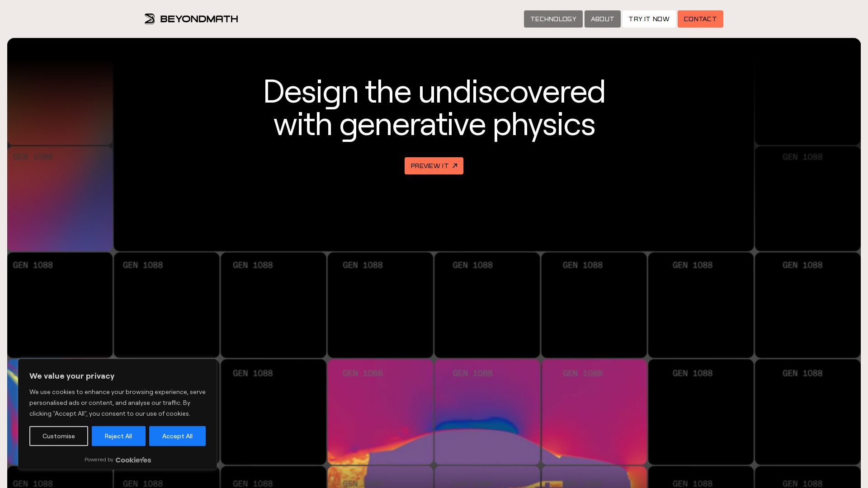
Task: Click the arrow icon in Preview It
Action: click(x=455, y=166)
